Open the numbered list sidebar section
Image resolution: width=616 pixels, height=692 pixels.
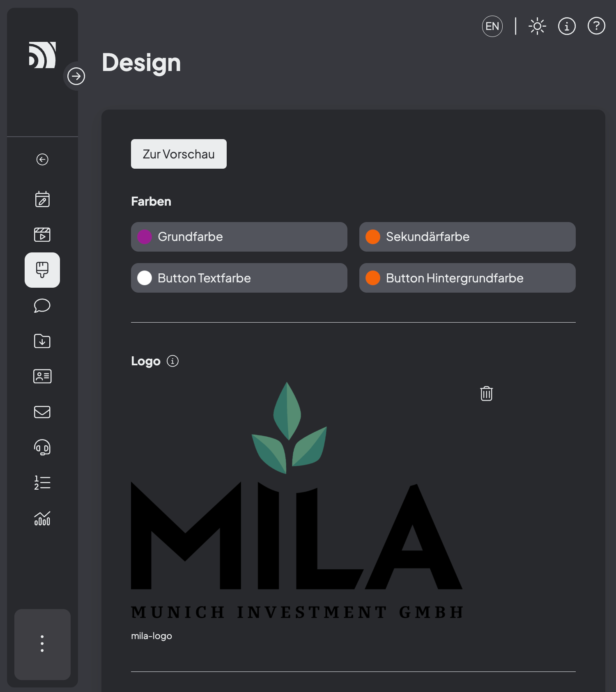point(42,483)
